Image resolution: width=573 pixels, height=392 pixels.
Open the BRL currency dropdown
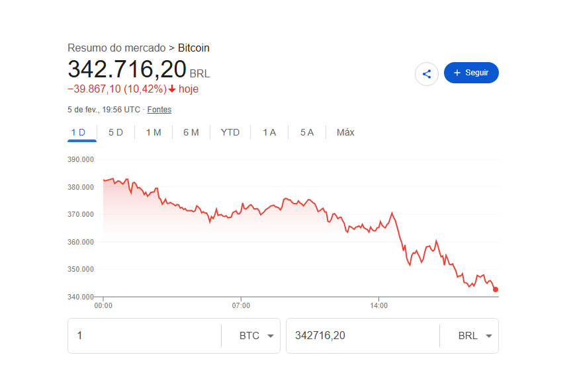(x=475, y=336)
